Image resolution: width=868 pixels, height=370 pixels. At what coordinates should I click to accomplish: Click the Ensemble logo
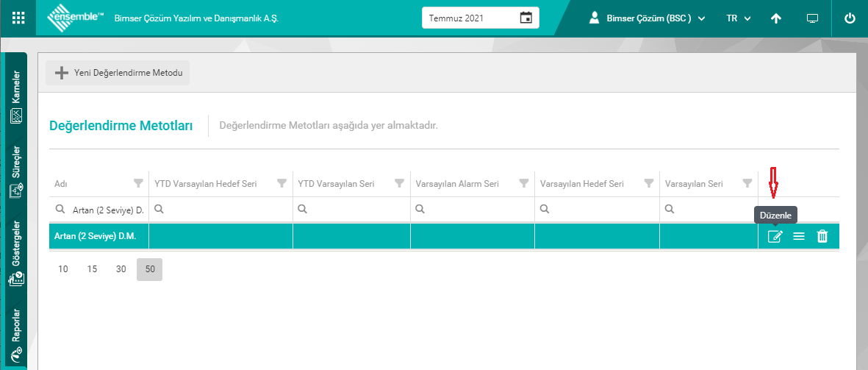(76, 18)
